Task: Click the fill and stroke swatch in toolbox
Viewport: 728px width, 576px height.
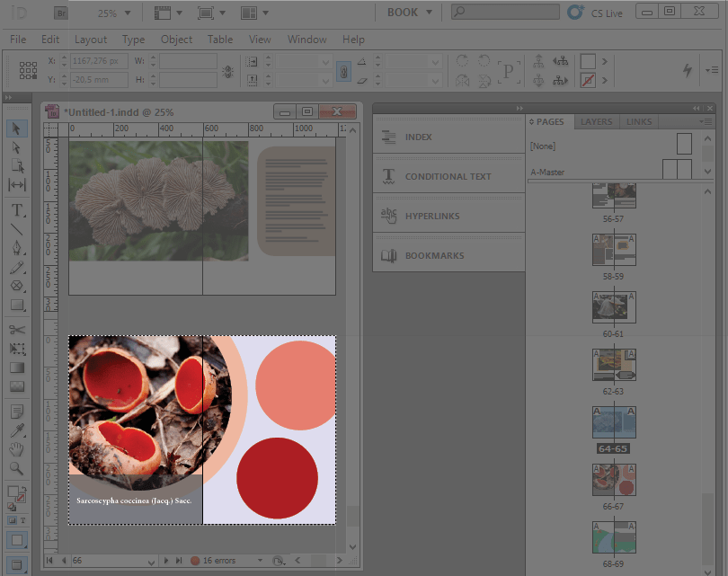Action: point(16,493)
